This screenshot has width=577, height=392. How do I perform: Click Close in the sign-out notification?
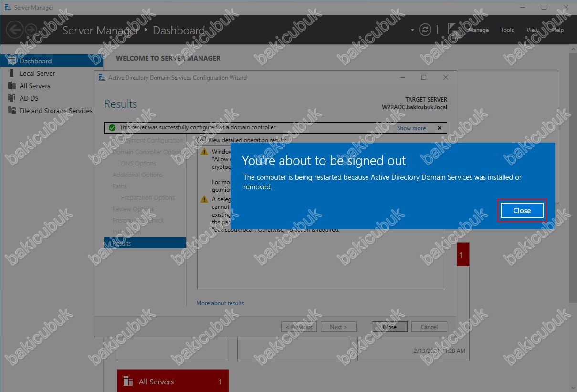tap(522, 210)
